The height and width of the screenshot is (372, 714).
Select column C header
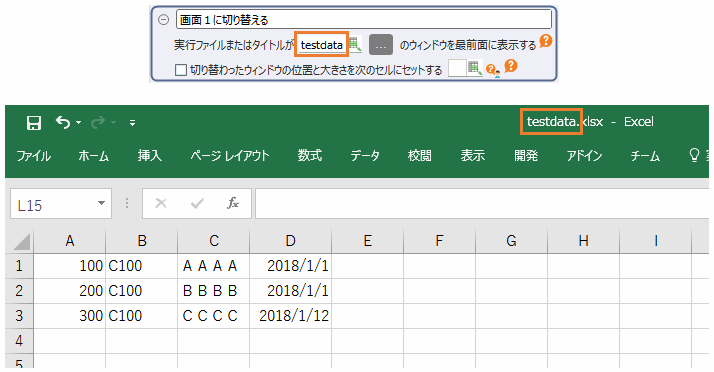click(214, 241)
